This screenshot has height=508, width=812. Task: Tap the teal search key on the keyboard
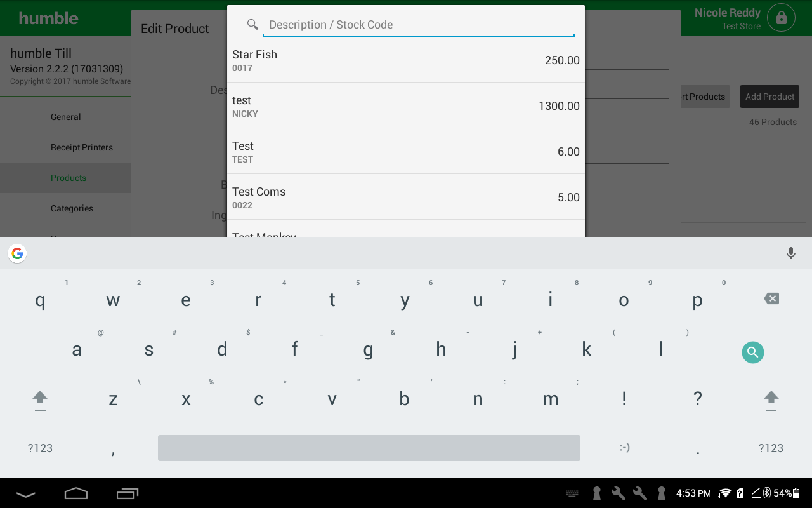[x=753, y=352]
